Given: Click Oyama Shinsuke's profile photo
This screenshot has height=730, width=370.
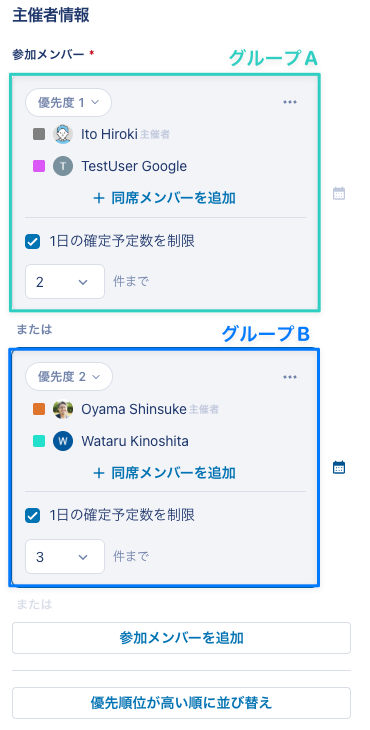Looking at the screenshot, I should coord(63,409).
